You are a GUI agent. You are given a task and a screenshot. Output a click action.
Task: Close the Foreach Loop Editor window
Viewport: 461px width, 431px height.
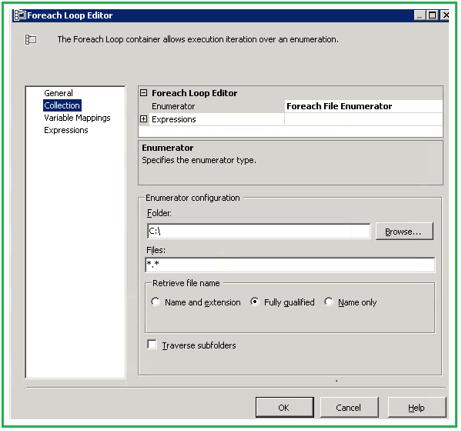point(445,15)
